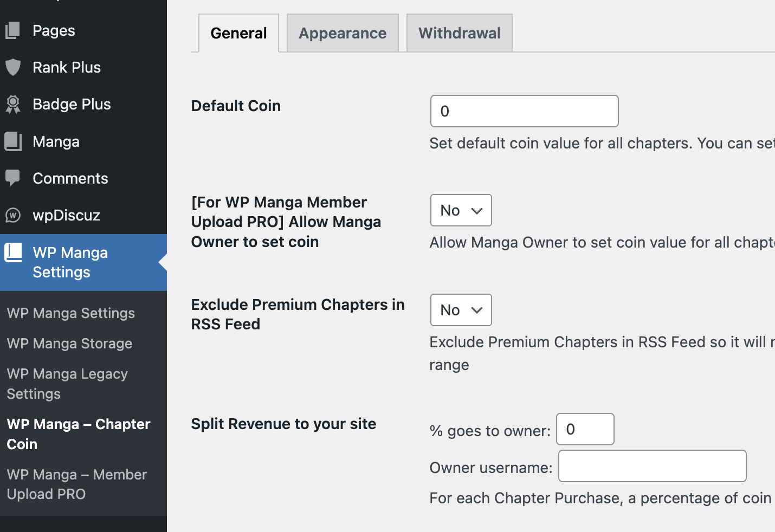775x532 pixels.
Task: Go to WP Manga – Member Upload PRO
Action: (x=77, y=484)
